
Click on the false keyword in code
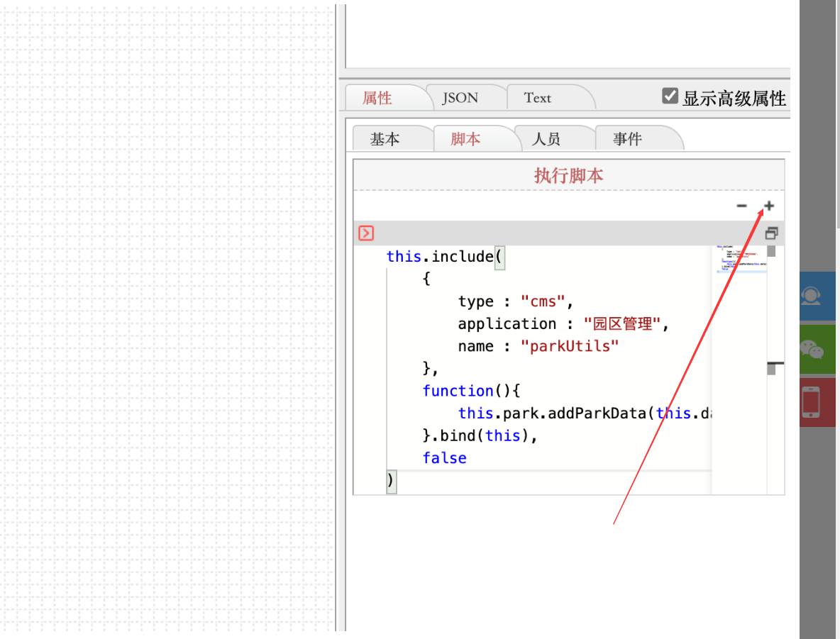click(444, 458)
